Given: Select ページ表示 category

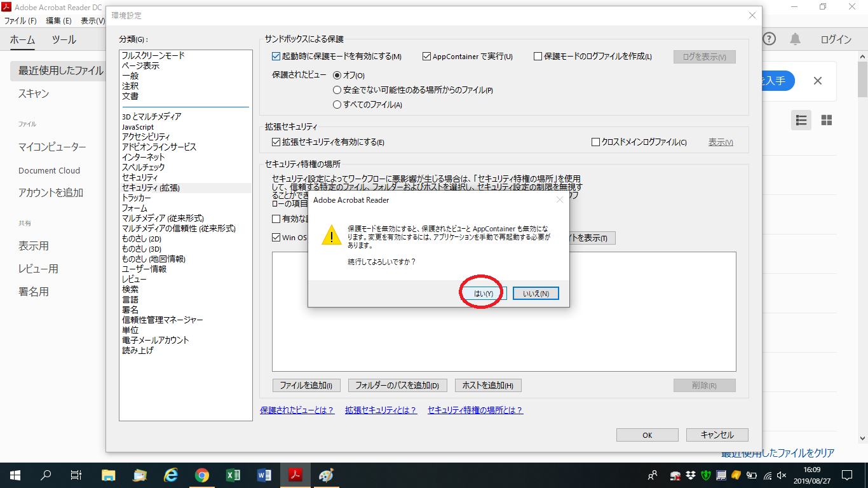Looking at the screenshot, I should point(140,65).
